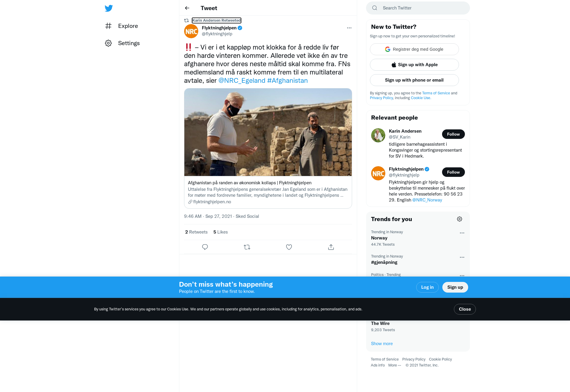Viewport: 570px width, 392px height.
Task: Open Settings in the sidebar
Action: [x=122, y=43]
